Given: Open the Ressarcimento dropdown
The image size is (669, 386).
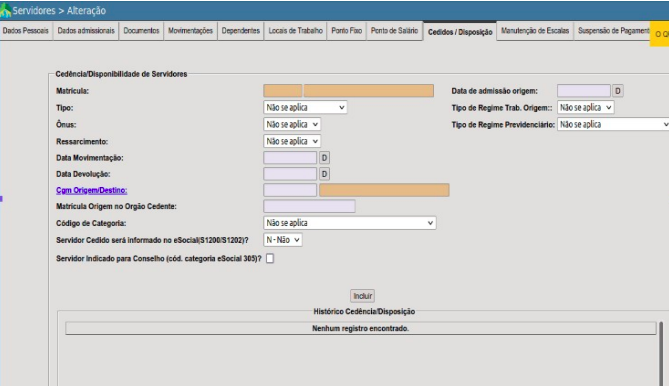Looking at the screenshot, I should coord(292,141).
